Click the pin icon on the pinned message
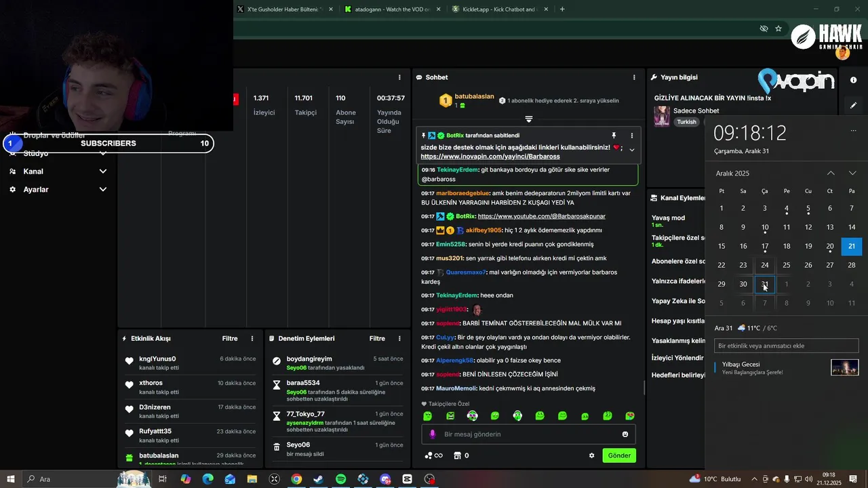This screenshot has height=488, width=868. 614,136
